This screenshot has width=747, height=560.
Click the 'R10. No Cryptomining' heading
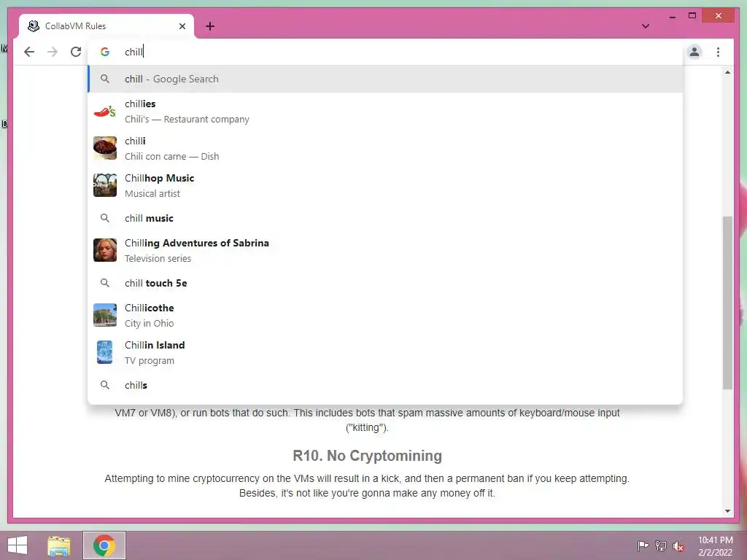click(368, 456)
